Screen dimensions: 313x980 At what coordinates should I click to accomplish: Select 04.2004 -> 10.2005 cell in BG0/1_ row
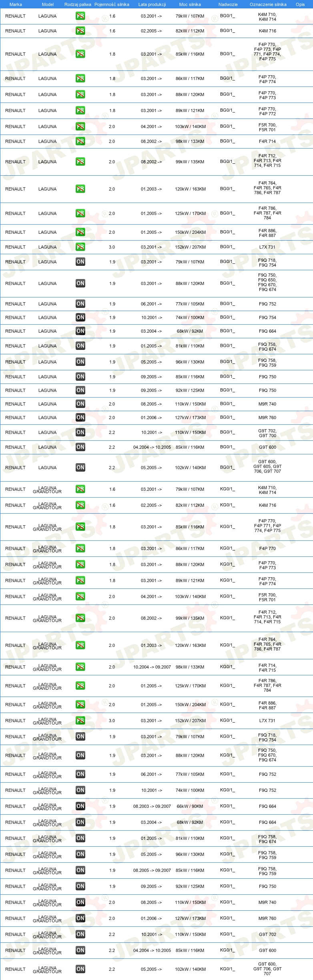[152, 447]
